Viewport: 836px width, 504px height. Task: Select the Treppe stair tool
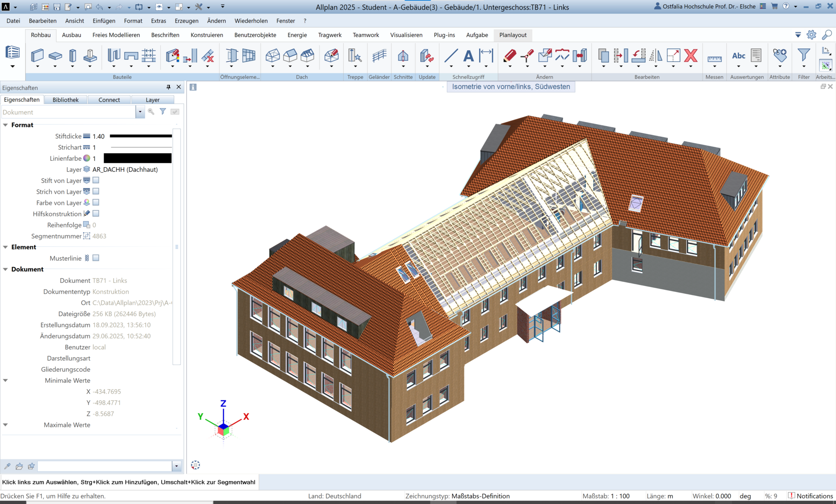point(355,56)
